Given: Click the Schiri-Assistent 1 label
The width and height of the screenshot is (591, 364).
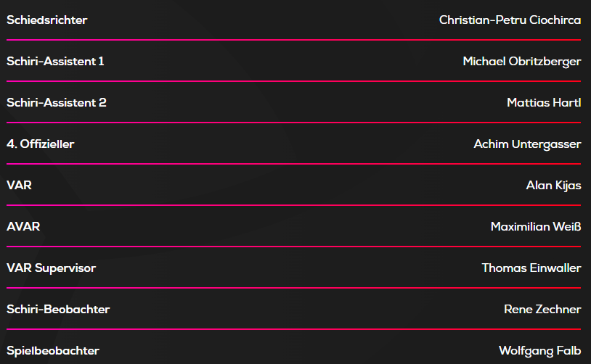Looking at the screenshot, I should [55, 62].
